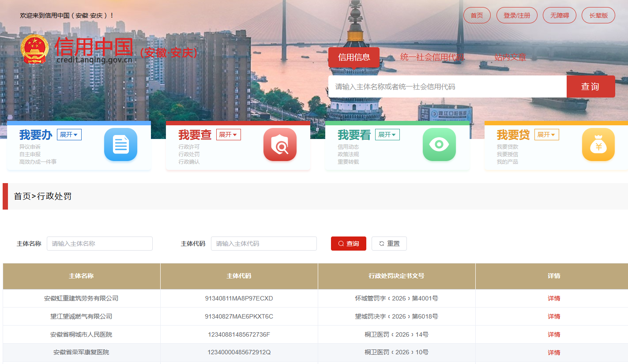Expand the 我要查 展开 dropdown
The height and width of the screenshot is (364, 628).
click(229, 135)
